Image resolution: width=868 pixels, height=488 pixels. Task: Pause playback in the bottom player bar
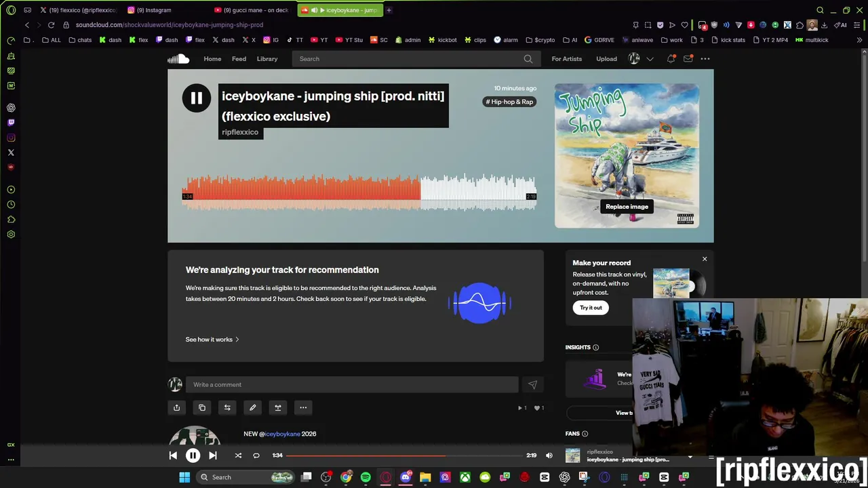click(193, 455)
